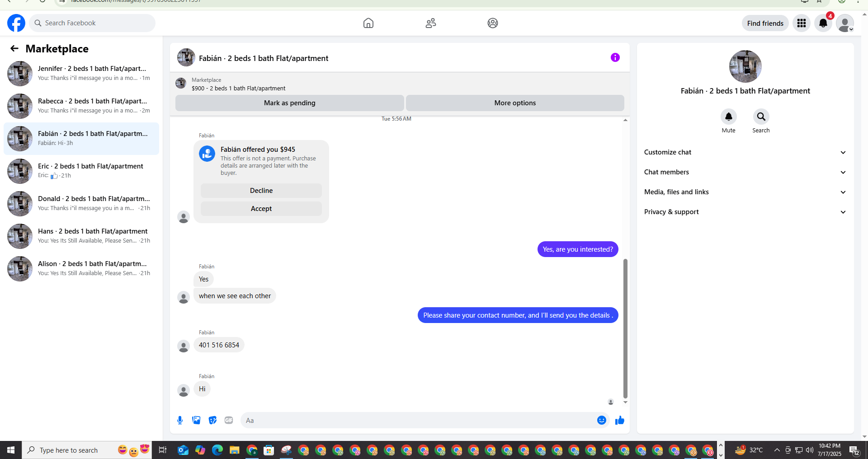Select the phone number message 401 516 6854

coord(219,345)
